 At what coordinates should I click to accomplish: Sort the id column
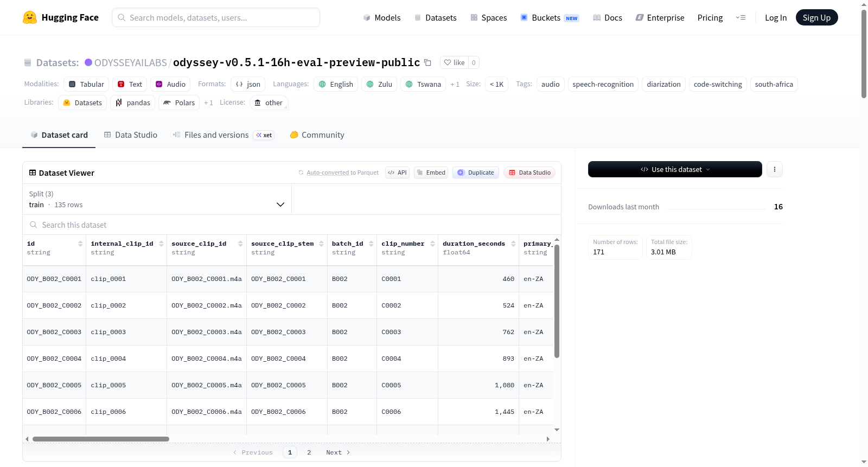[x=80, y=244]
